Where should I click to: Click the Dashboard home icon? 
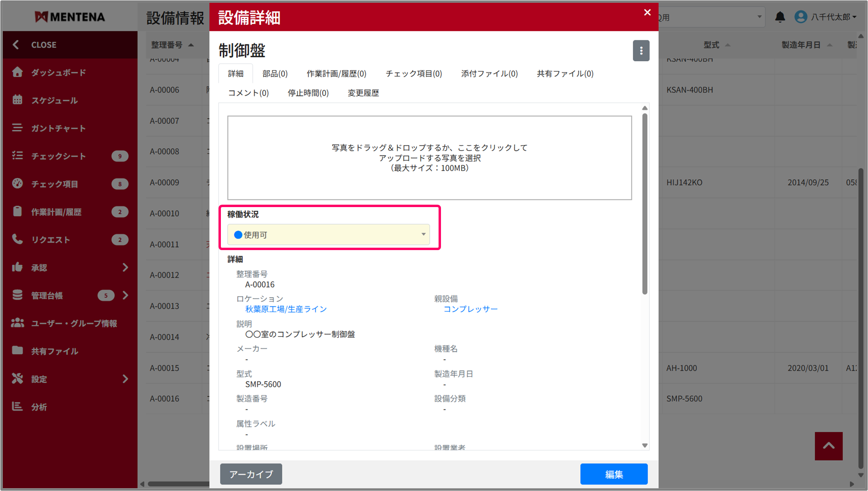17,72
